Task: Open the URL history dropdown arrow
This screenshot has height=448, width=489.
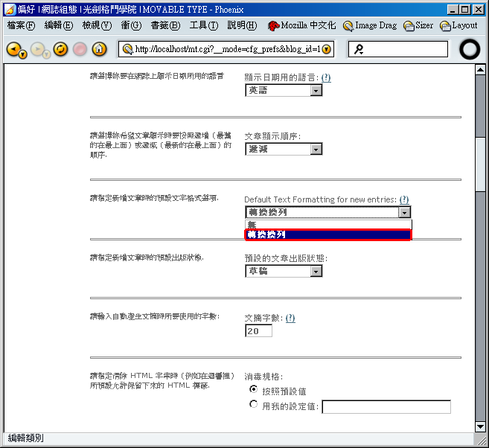Action: [326, 49]
